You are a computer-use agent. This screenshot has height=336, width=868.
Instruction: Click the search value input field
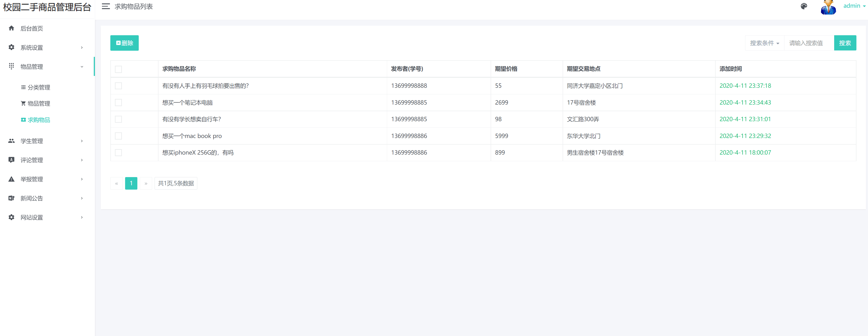808,43
